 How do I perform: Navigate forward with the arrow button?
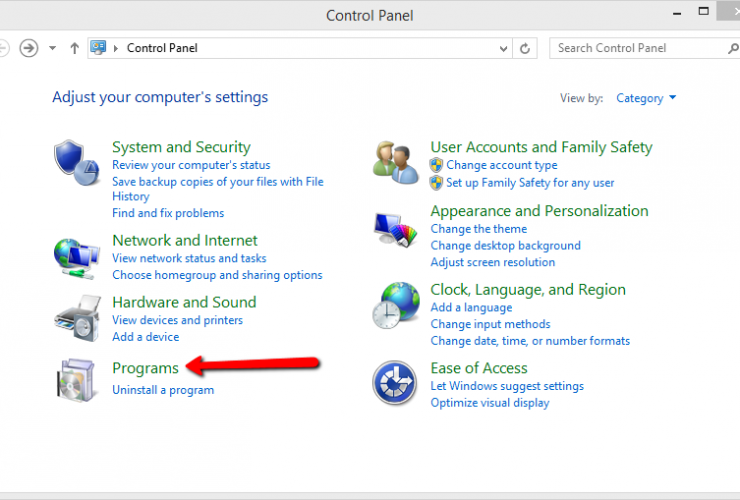tap(29, 48)
